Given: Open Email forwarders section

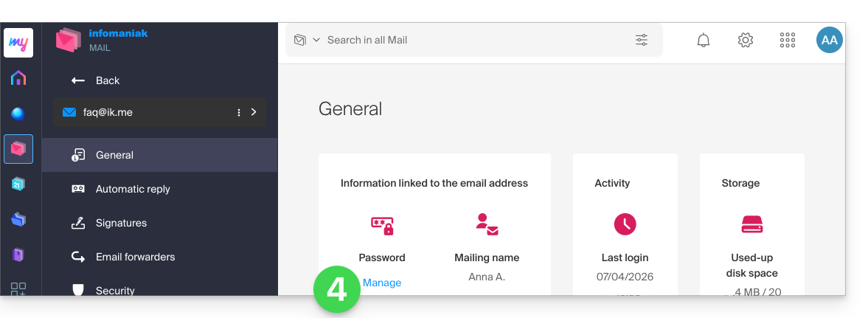Looking at the screenshot, I should 135,257.
